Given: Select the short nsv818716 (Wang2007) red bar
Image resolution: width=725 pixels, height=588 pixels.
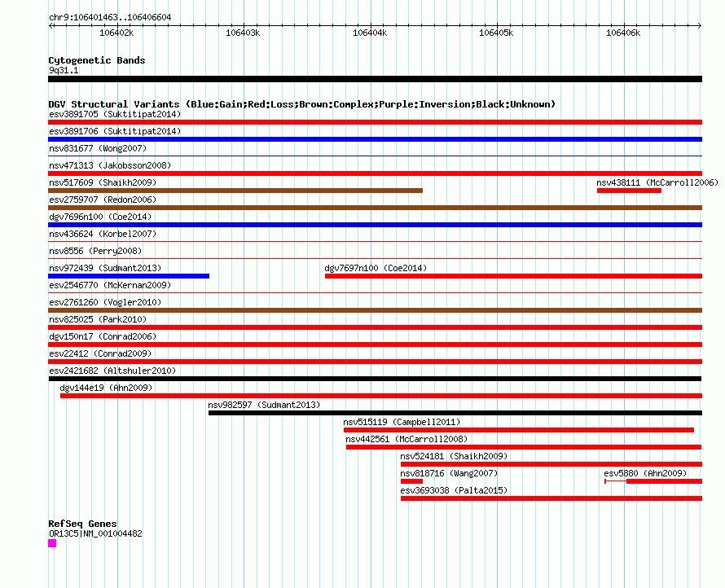Looking at the screenshot, I should pos(411,481).
